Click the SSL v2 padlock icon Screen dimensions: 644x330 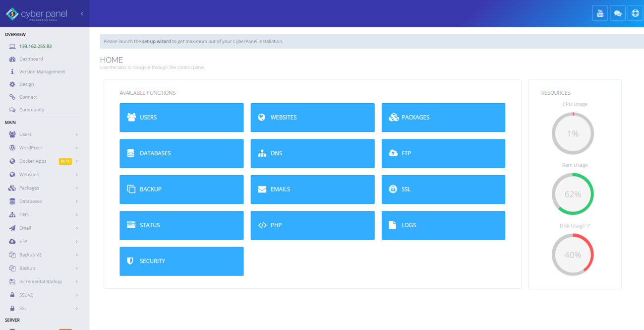pos(12,295)
